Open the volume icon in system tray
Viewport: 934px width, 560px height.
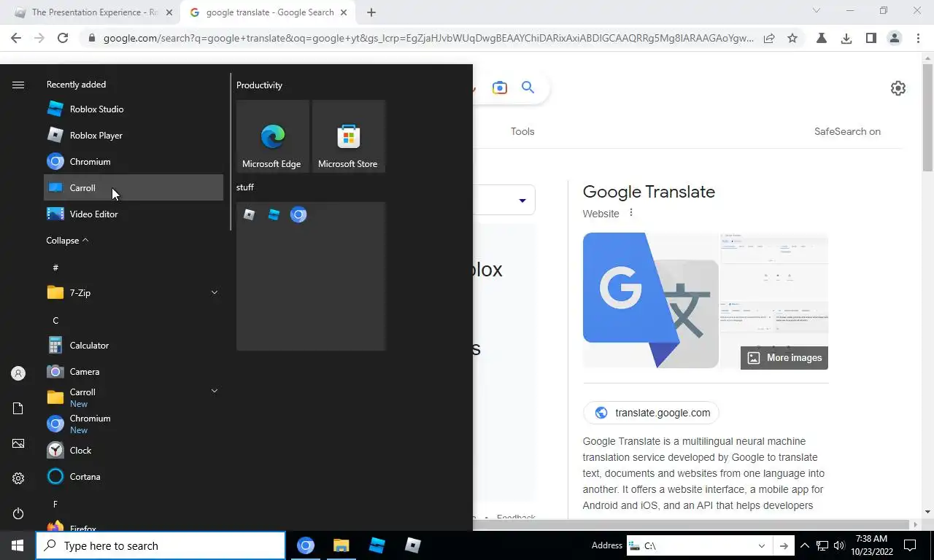(x=838, y=545)
